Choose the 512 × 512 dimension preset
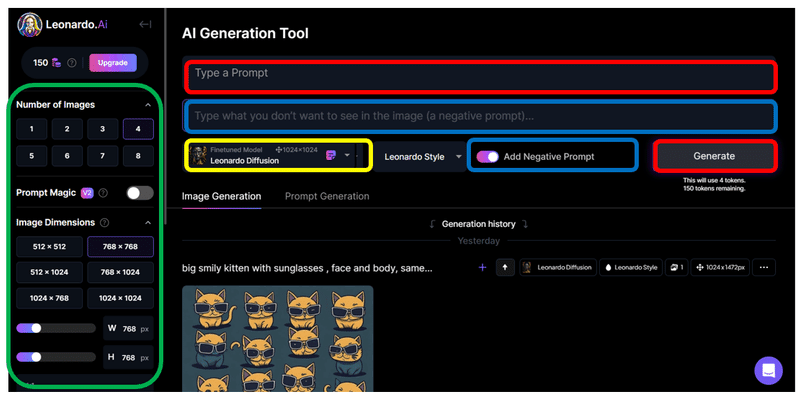The height and width of the screenshot is (397, 800). point(49,246)
